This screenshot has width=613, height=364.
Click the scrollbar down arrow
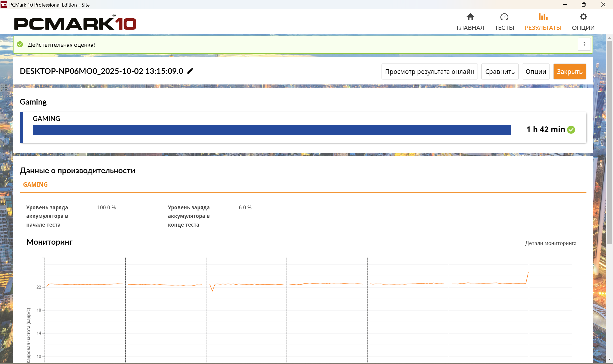609,359
